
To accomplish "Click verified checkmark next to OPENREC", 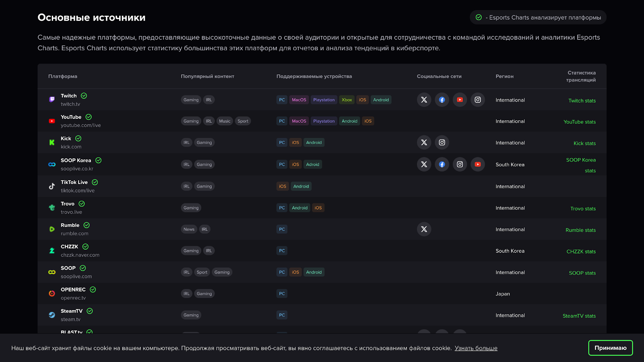I will click(x=93, y=290).
